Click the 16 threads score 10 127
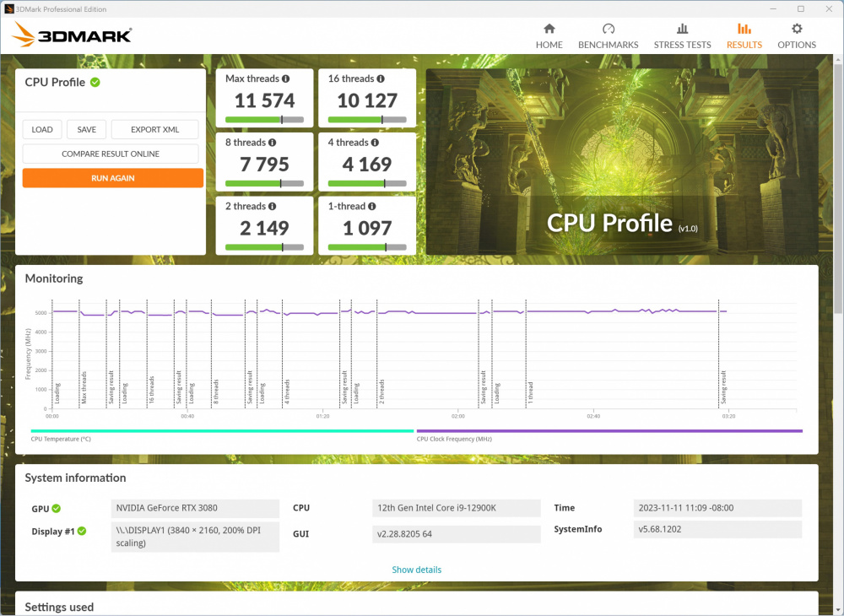Screen dimensions: 844x616 [367, 100]
